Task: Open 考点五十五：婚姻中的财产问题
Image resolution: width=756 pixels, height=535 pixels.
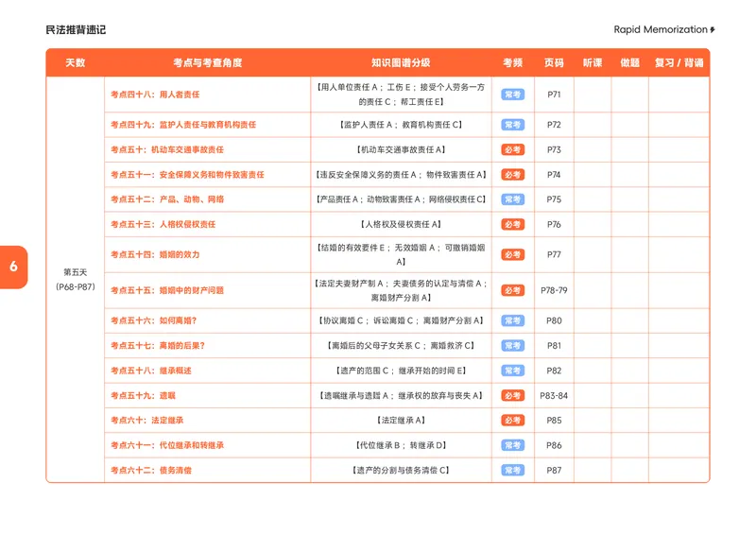Action: tap(167, 290)
